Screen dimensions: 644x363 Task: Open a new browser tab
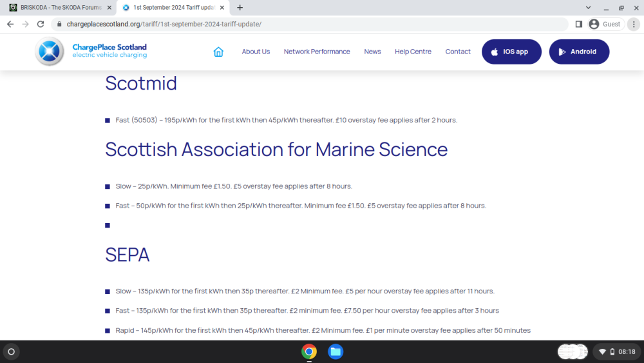pos(240,7)
